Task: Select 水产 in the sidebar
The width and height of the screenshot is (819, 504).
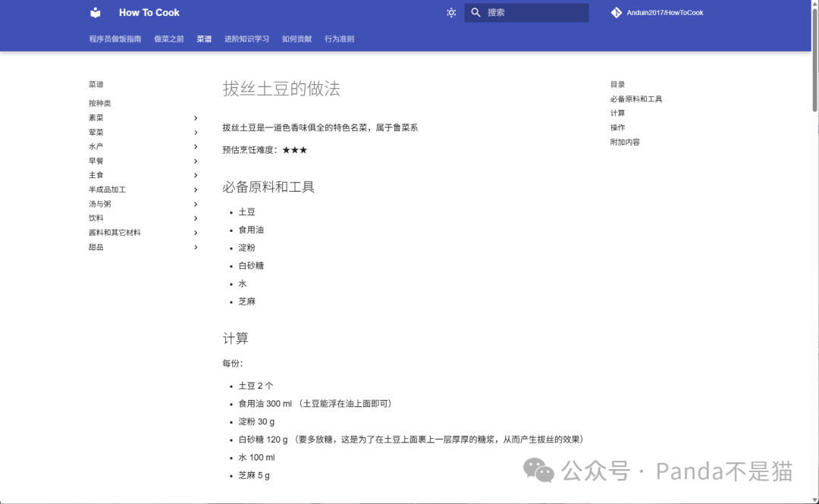Action: click(x=96, y=147)
